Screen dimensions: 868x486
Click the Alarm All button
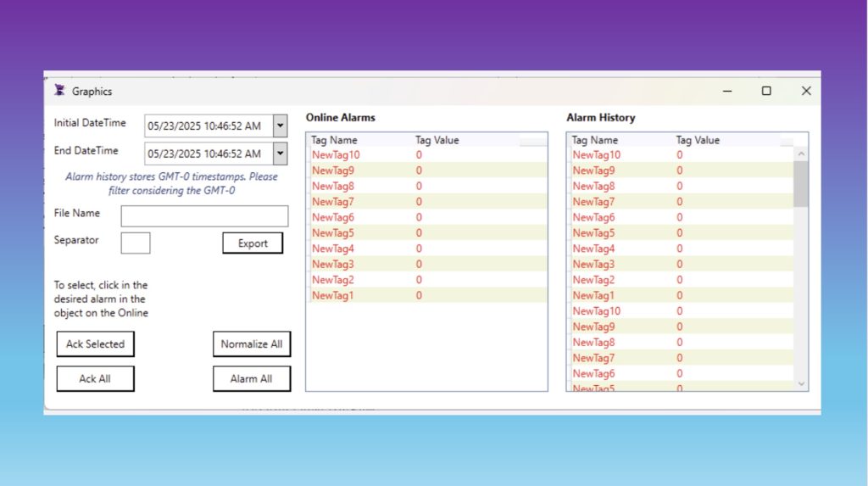tap(252, 378)
